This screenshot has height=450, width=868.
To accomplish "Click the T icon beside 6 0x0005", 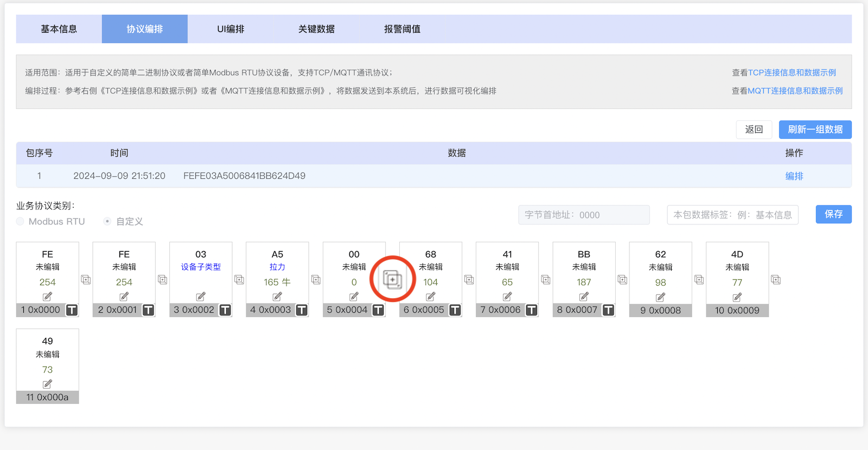I will 455,310.
